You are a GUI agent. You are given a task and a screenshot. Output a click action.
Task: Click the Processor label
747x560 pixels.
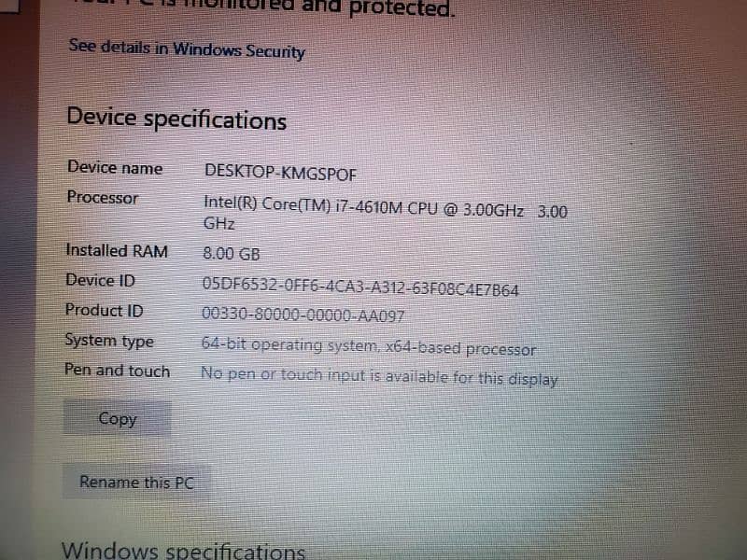(x=103, y=197)
